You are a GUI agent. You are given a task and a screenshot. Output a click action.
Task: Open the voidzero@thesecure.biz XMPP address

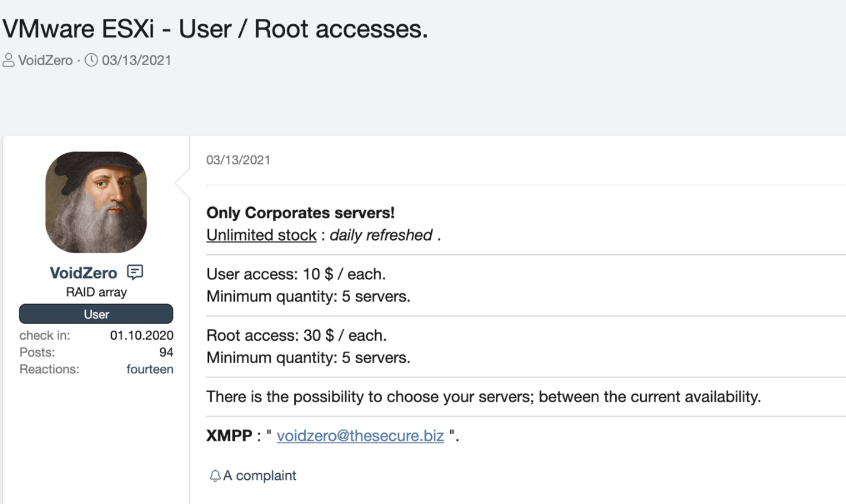point(360,436)
